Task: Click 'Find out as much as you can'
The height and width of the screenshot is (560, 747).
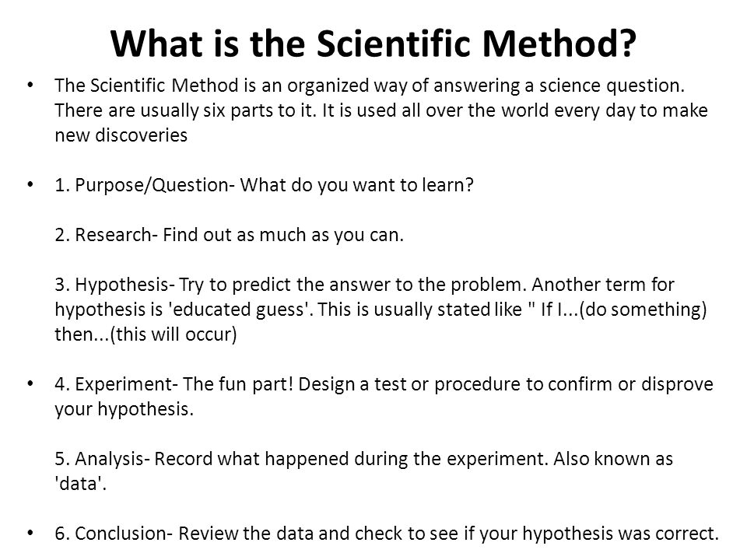Action: (283, 235)
